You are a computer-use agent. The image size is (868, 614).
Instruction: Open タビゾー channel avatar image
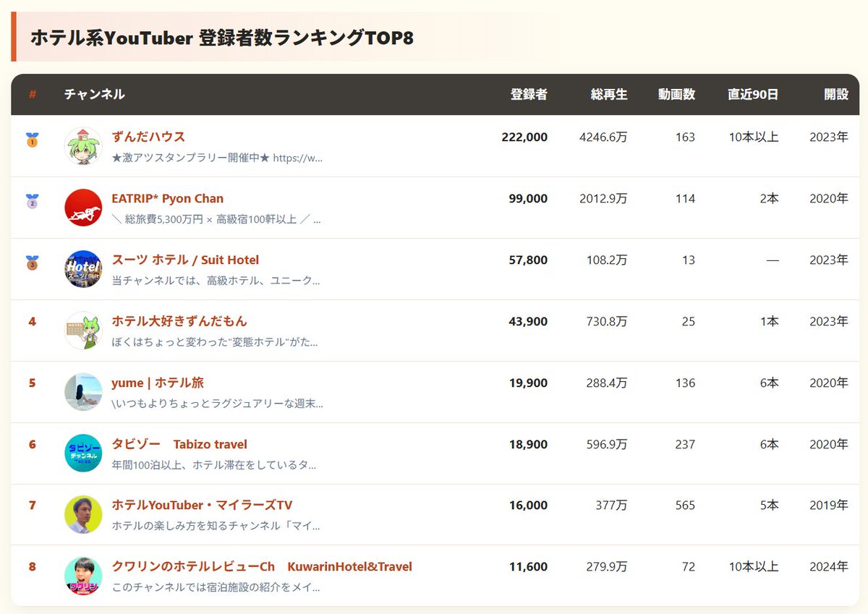(83, 453)
